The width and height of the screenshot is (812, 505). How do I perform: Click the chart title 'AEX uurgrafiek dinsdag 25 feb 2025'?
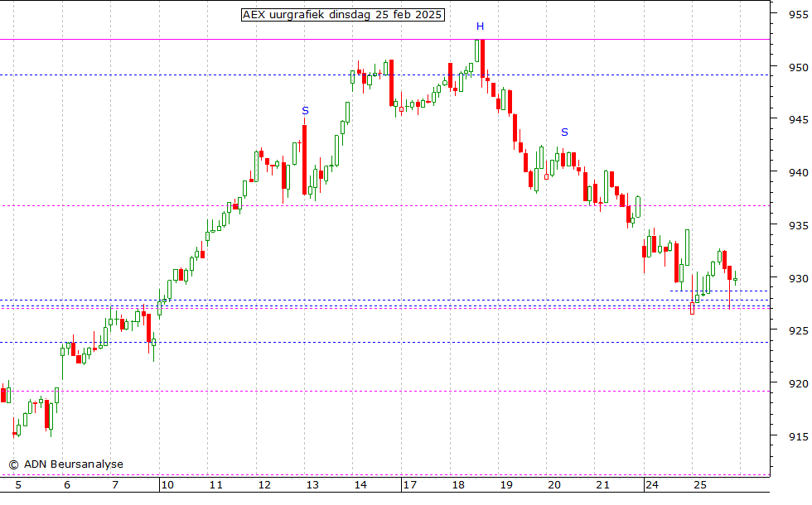tap(342, 15)
